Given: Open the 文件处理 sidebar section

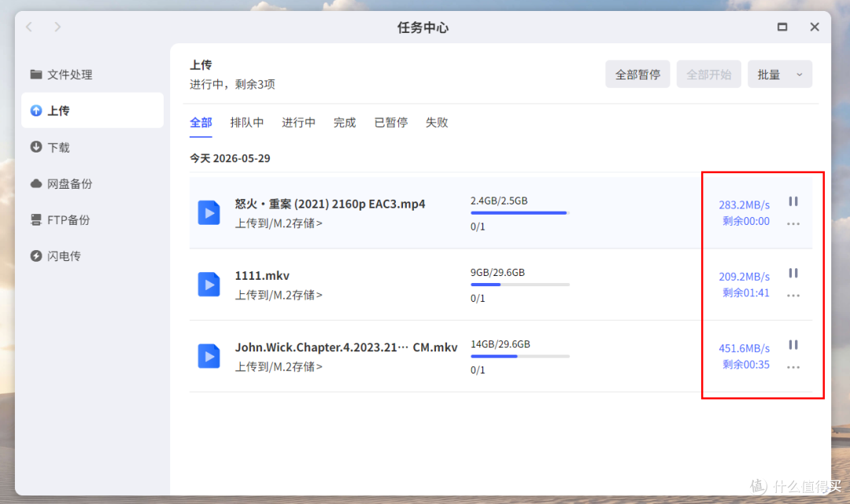Looking at the screenshot, I should point(92,75).
